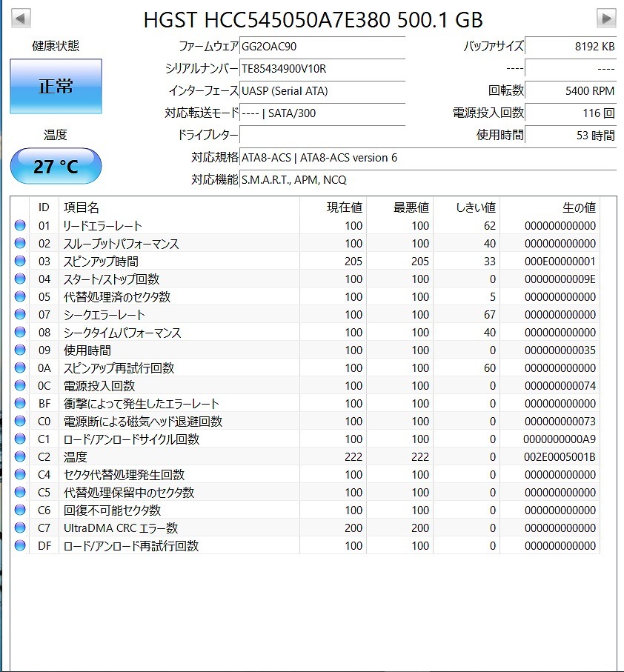Click status icon for 03 スピンアップ時間
Viewport: 624px width, 672px height.
(20, 261)
